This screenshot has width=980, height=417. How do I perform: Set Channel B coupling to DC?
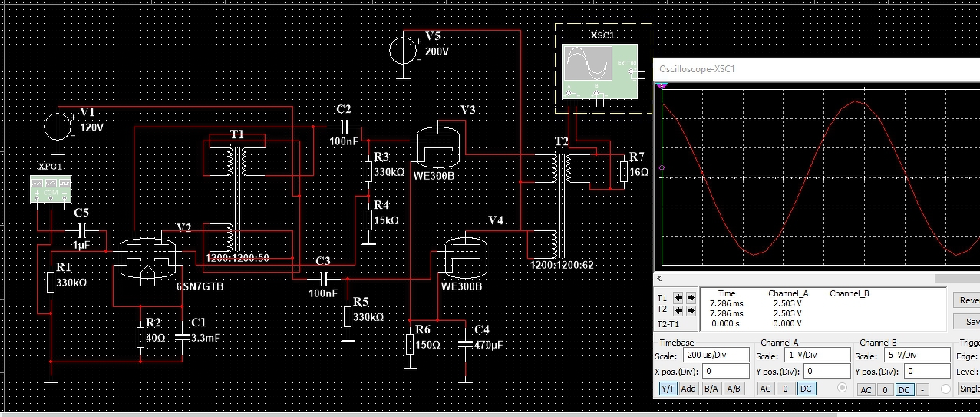pyautogui.click(x=904, y=390)
